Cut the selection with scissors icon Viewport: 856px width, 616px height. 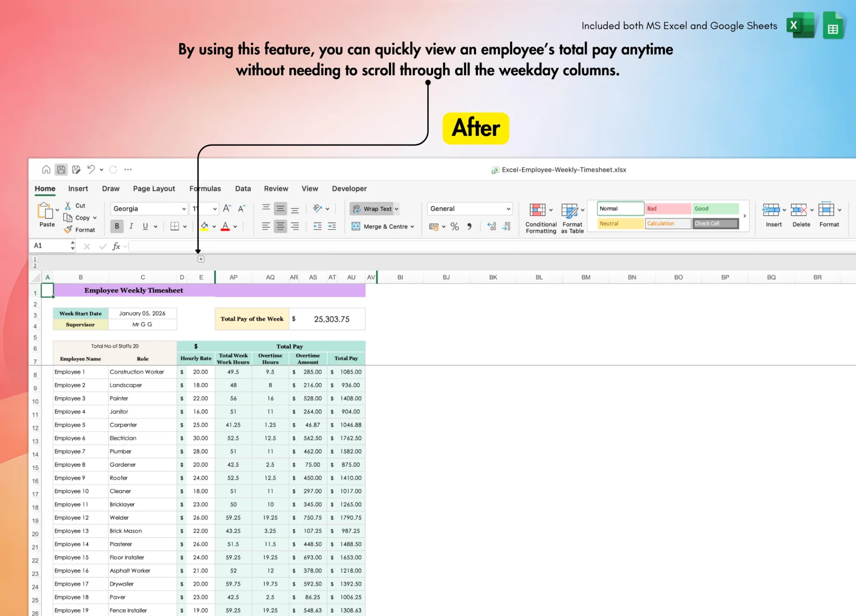pos(68,205)
